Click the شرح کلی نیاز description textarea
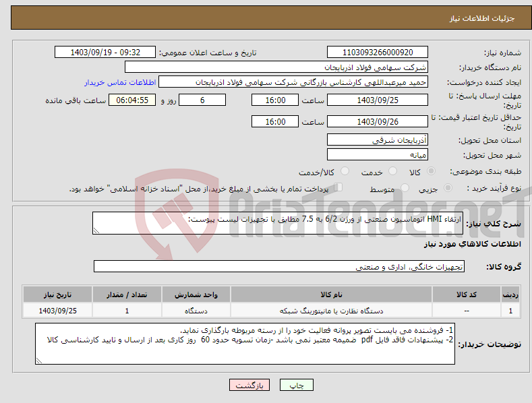This screenshot has width=532, height=403. 278,223
